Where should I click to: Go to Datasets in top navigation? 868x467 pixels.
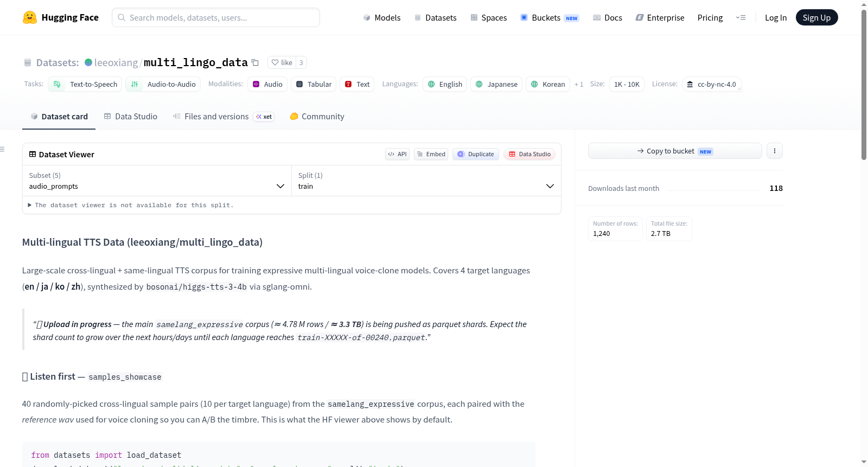435,17
